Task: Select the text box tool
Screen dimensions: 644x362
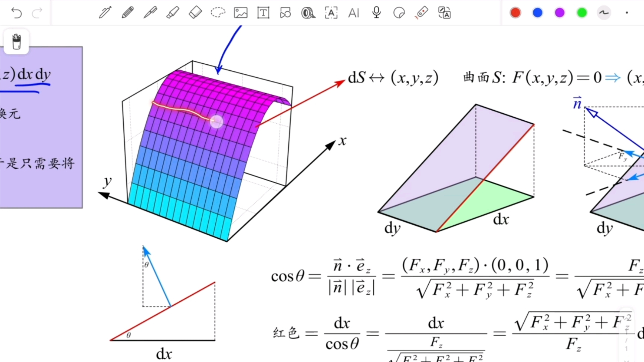Action: 263,12
